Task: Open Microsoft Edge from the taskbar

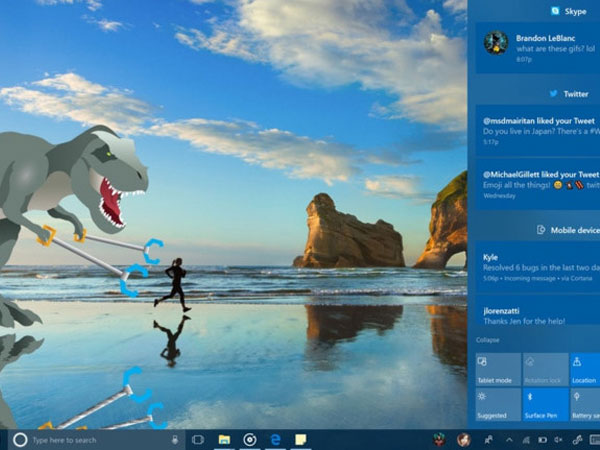Action: coord(275,440)
